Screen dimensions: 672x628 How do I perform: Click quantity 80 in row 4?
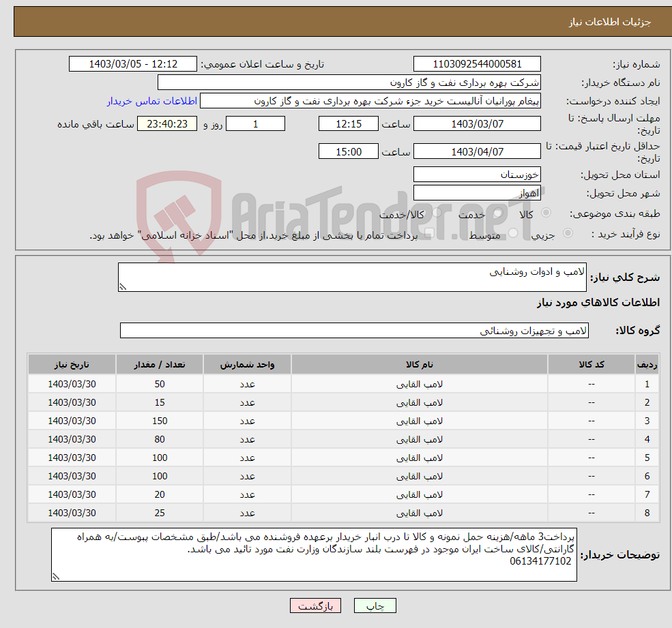(160, 439)
